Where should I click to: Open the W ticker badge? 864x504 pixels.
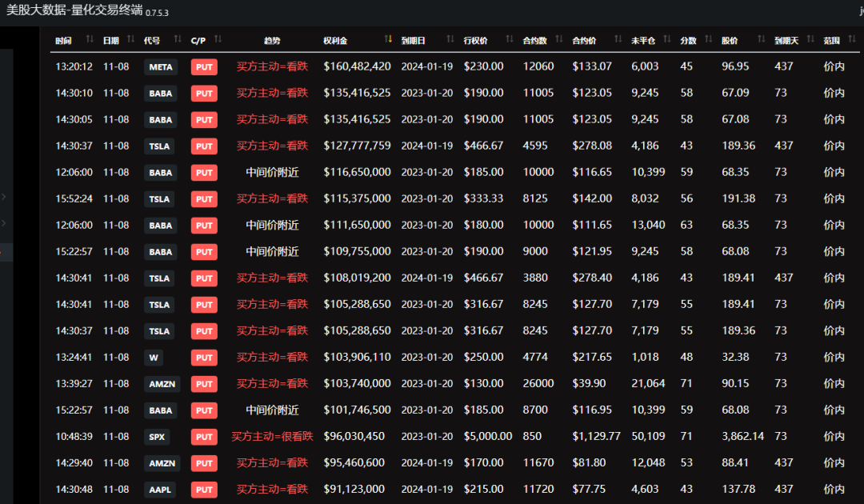pyautogui.click(x=154, y=358)
